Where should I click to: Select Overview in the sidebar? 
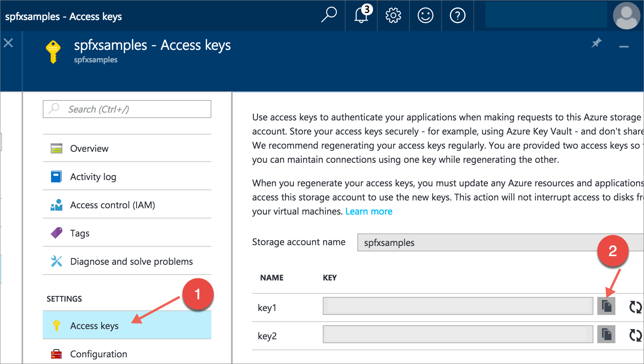coord(89,148)
